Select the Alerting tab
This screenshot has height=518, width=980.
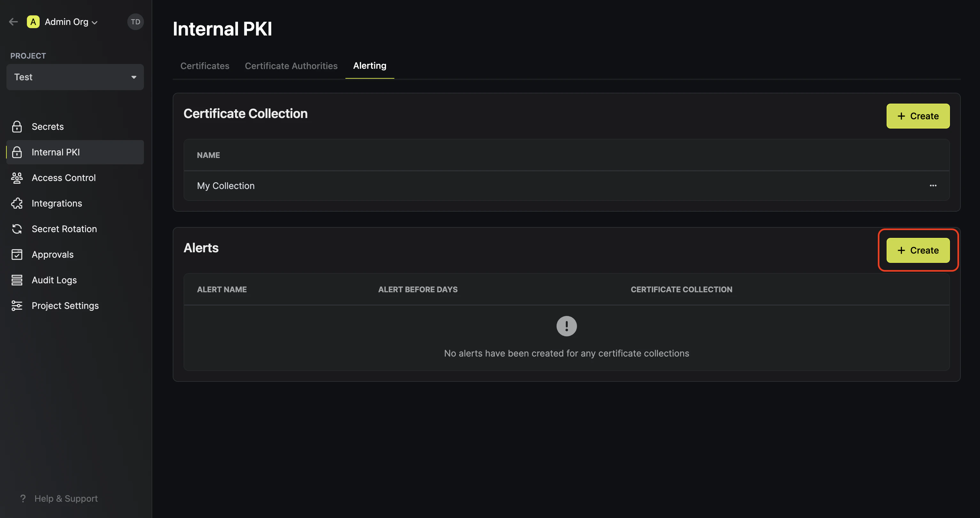[369, 66]
